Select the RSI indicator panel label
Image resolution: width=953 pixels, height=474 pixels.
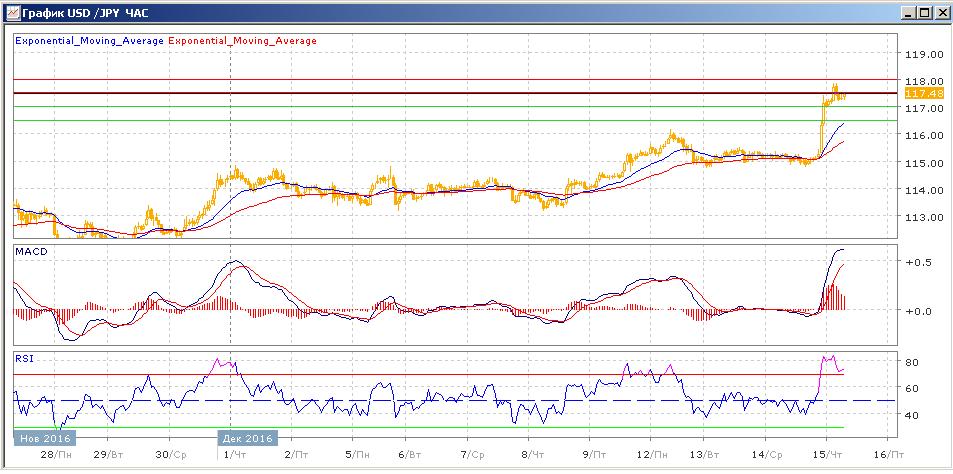pos(24,356)
